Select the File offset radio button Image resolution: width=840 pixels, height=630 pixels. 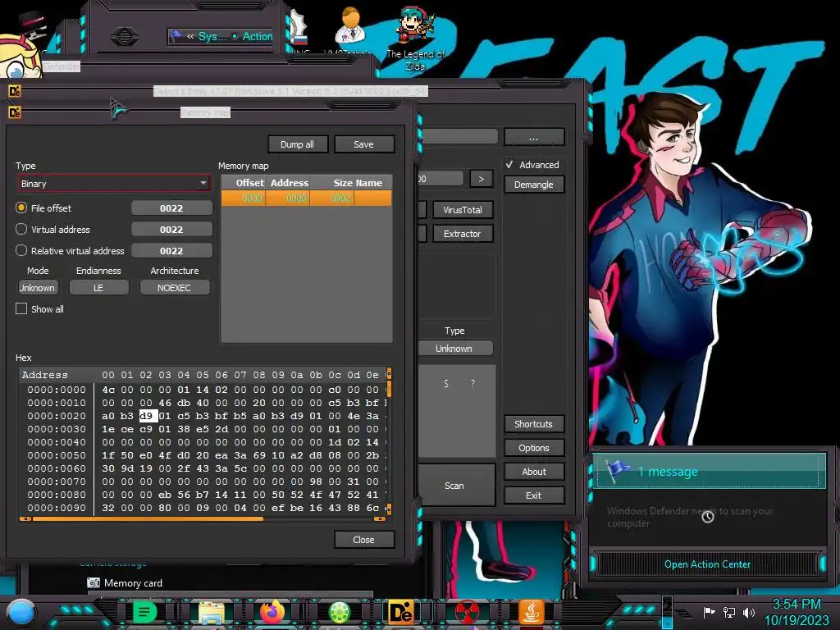[21, 208]
